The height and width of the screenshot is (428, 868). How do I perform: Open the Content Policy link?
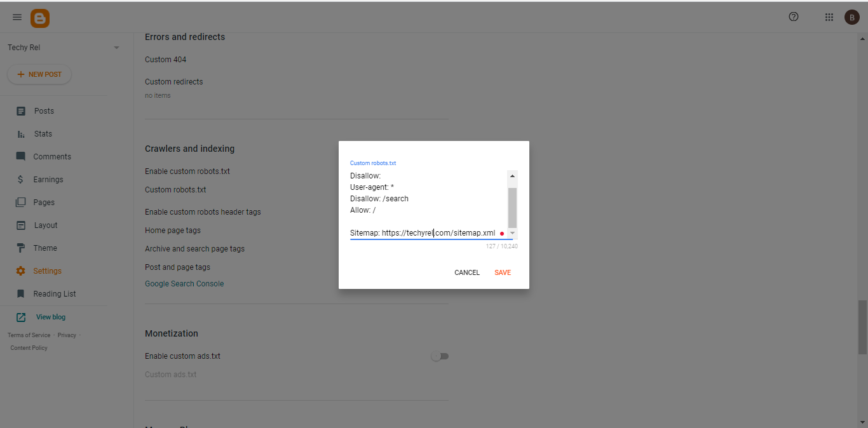pyautogui.click(x=29, y=348)
